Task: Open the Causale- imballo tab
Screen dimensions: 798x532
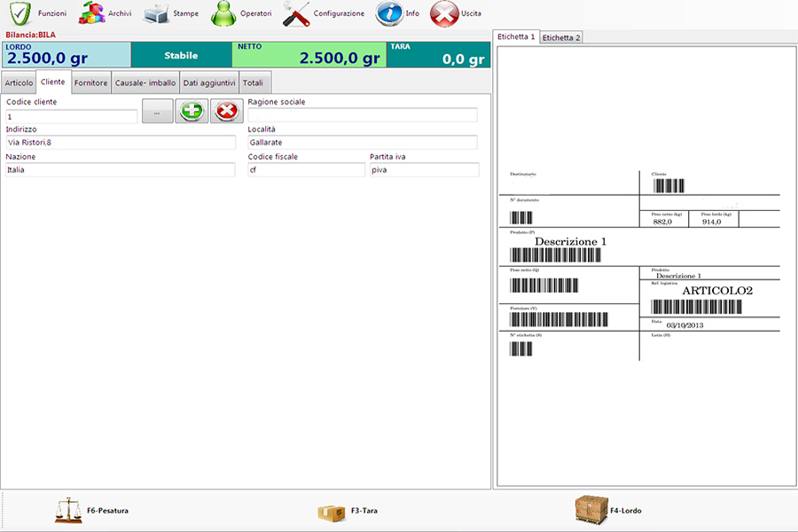Action: [145, 82]
